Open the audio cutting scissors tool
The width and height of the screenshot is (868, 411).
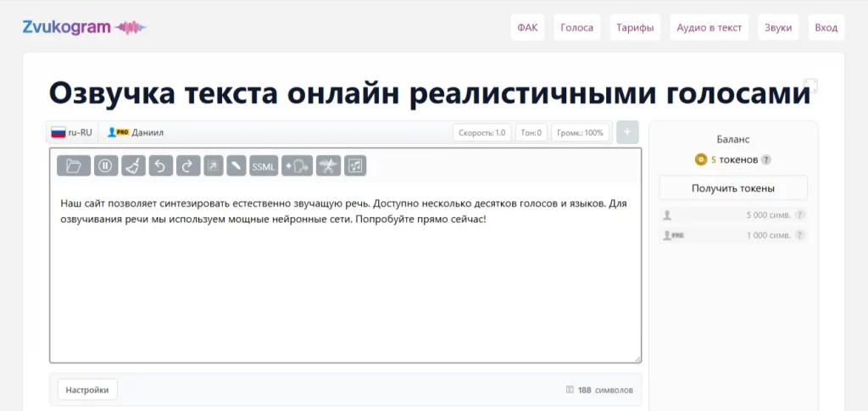click(x=328, y=165)
